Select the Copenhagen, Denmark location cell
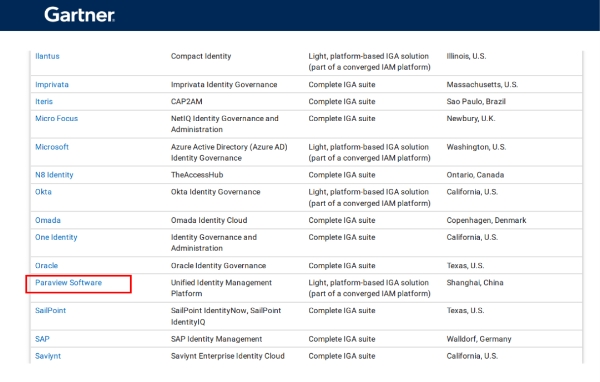 click(486, 220)
